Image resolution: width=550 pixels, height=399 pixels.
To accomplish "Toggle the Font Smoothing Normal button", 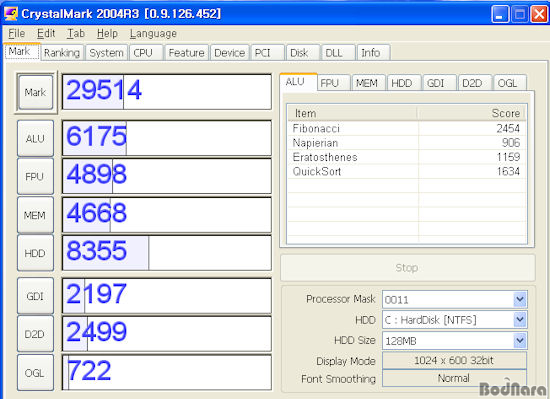I will point(454,378).
